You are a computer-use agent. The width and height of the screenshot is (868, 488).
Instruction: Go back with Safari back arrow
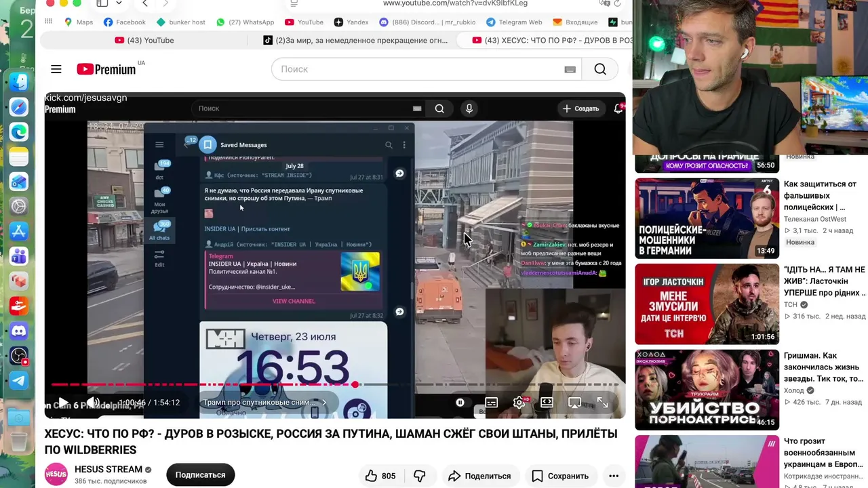tap(145, 3)
